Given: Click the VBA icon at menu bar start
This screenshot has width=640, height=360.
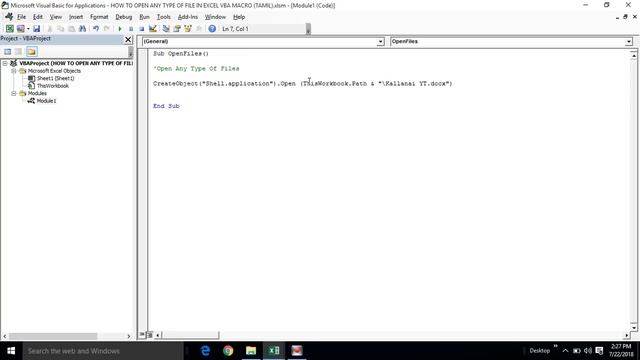Looking at the screenshot, I should click(9, 17).
